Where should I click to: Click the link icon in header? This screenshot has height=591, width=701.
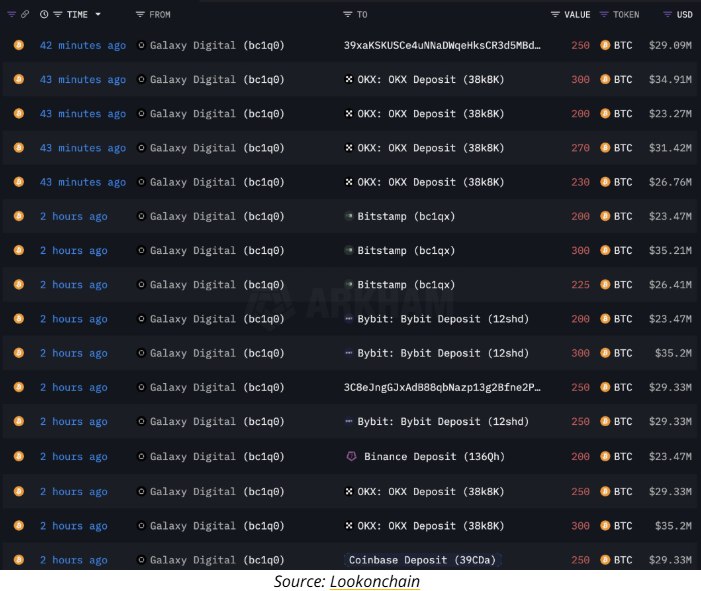click(25, 14)
